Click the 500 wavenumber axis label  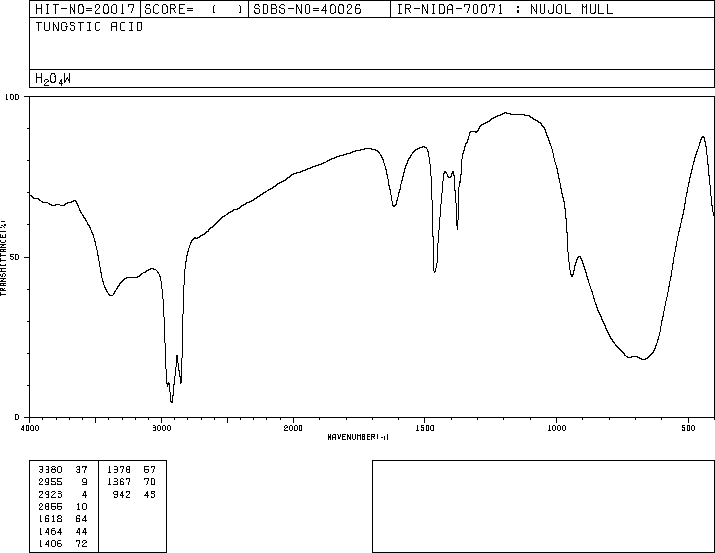(688, 428)
